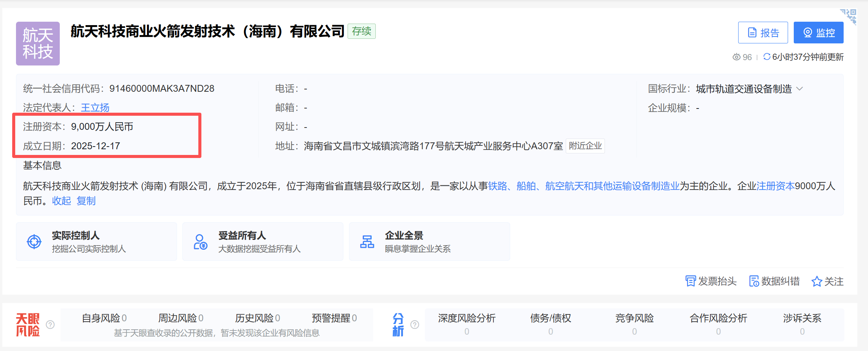This screenshot has height=351, width=868.
Task: Select the 历史风险 0 tab
Action: click(258, 318)
